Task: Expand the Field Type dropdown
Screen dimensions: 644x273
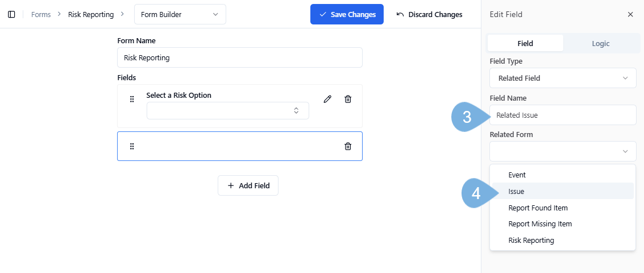Action: click(562, 78)
